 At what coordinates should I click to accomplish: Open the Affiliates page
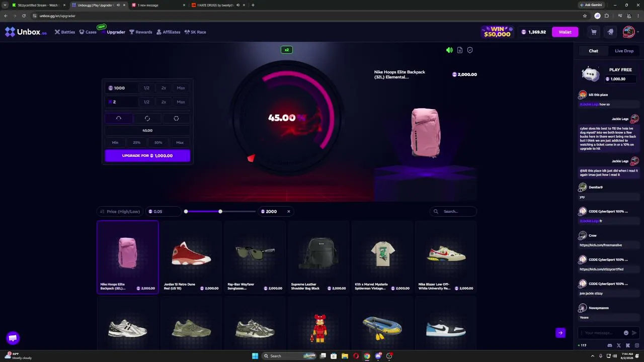coord(168,32)
